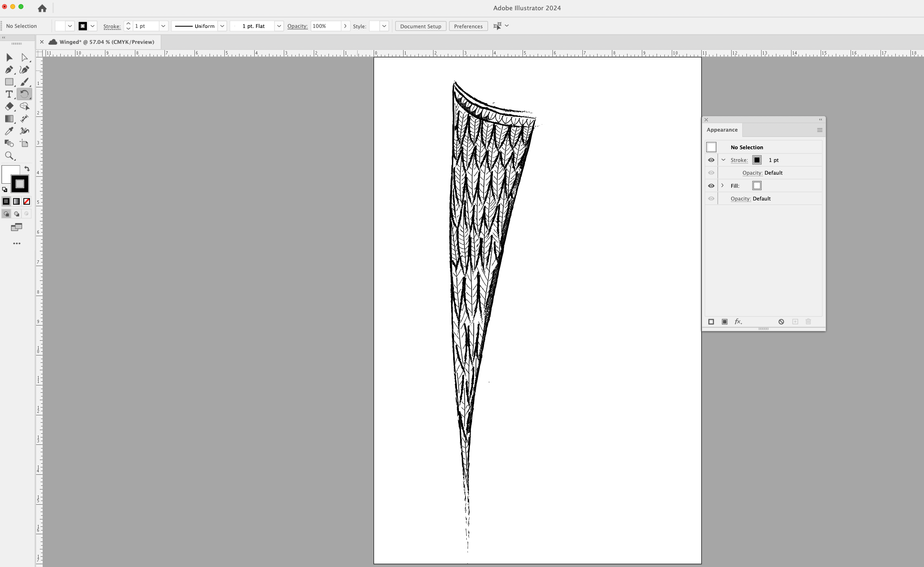Toggle visibility of the Fill attribute
Image resolution: width=924 pixels, height=567 pixels.
pyautogui.click(x=711, y=185)
